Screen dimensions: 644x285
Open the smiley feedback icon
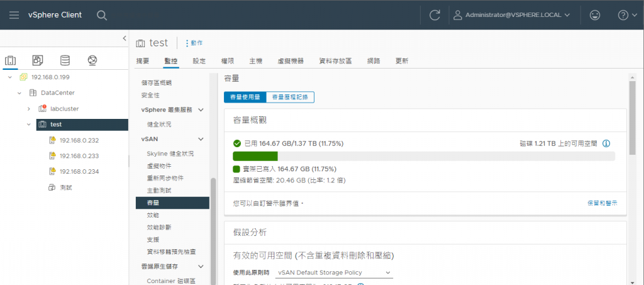[594, 15]
